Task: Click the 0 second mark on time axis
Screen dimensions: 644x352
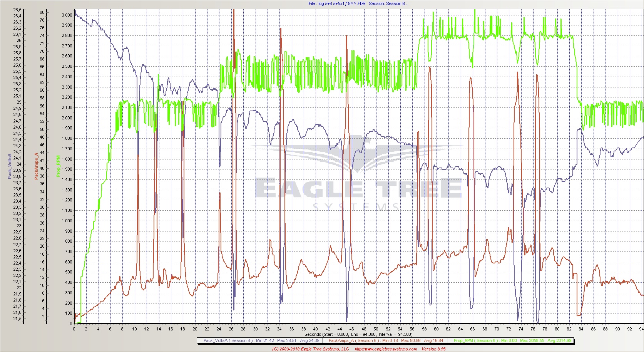Action: (x=74, y=329)
